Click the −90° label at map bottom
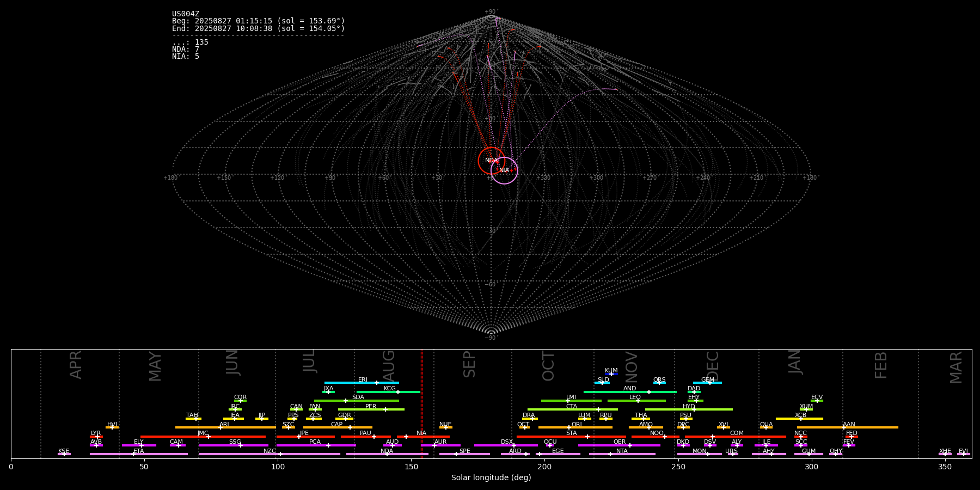980x490 pixels. pos(491,338)
